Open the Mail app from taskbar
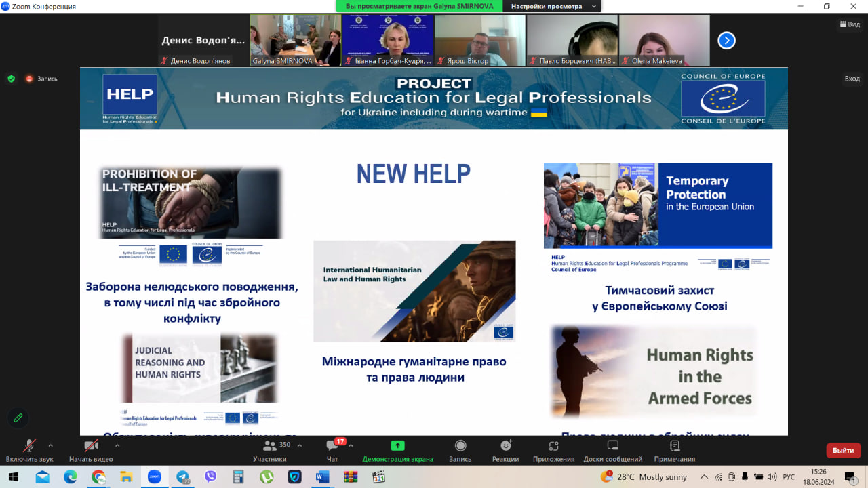868x488 pixels. (x=43, y=476)
